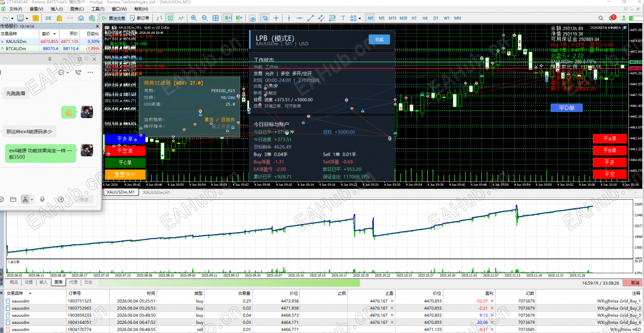Click the folder icon in chat window
Viewport: 644px width, 333px height.
tap(13, 199)
